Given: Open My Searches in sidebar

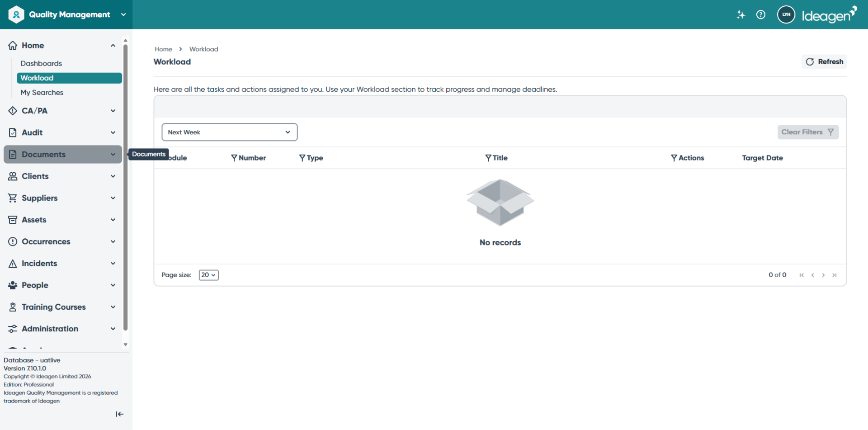Looking at the screenshot, I should (x=42, y=92).
